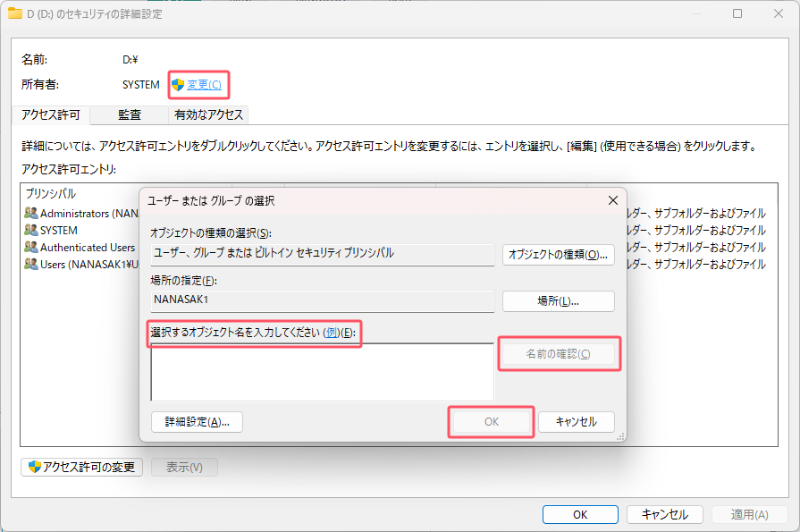This screenshot has width=800, height=532.
Task: Click the 表示(V) button
Action: [184, 467]
